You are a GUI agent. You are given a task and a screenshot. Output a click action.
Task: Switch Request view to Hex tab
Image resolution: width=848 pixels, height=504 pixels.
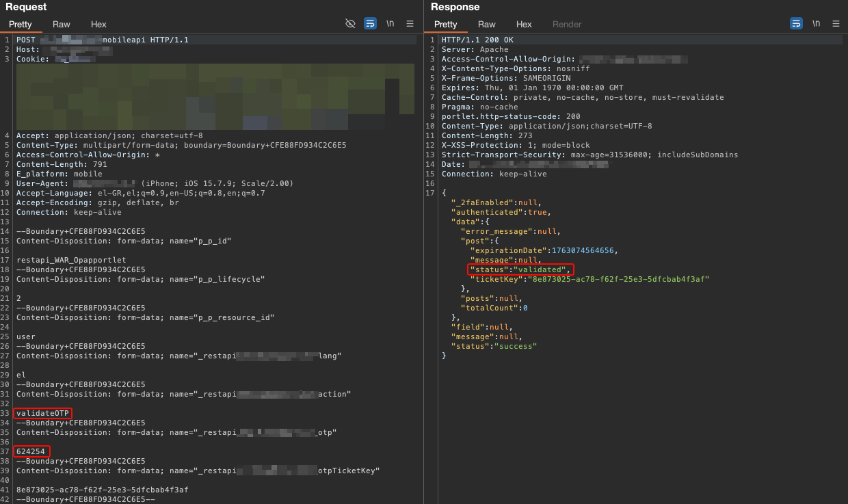[x=98, y=24]
